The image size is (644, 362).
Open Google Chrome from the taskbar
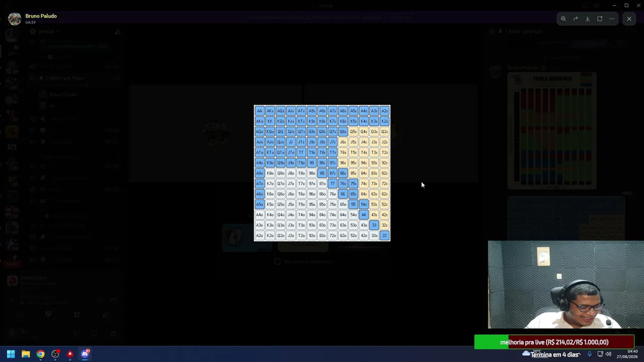click(x=40, y=354)
